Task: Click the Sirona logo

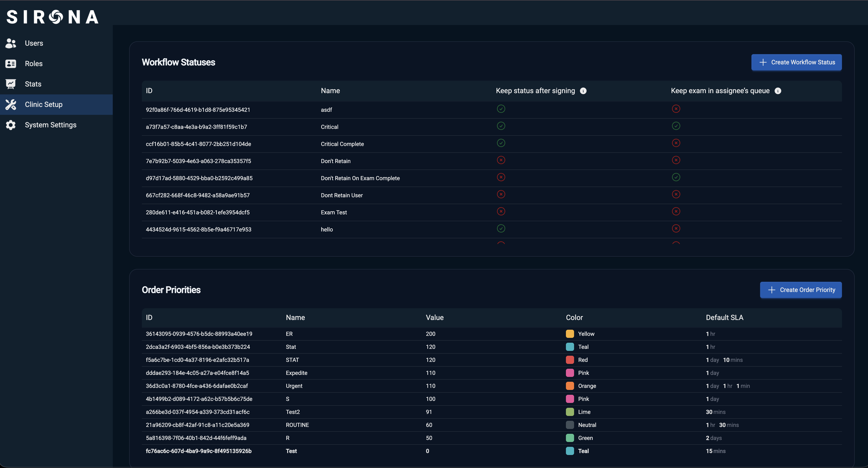Action: [53, 17]
